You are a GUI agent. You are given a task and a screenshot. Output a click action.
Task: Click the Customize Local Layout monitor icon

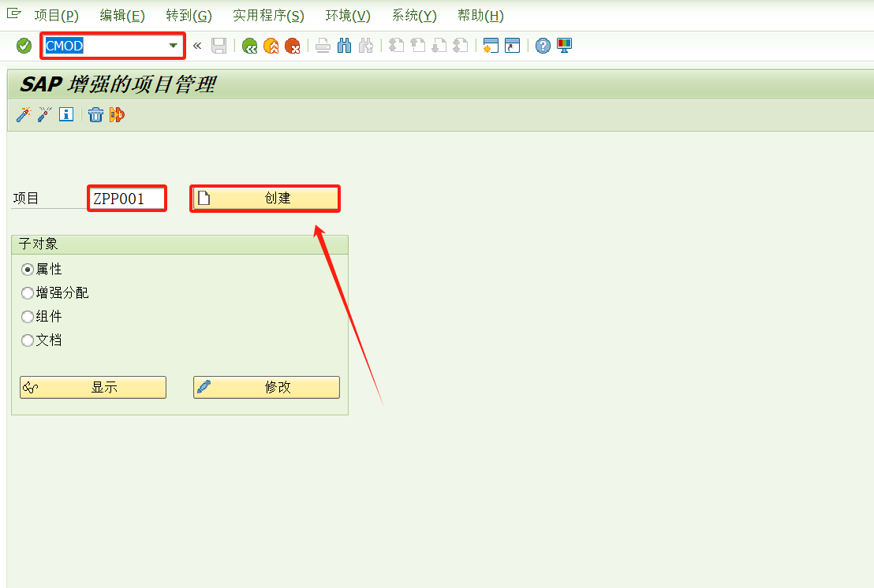[x=564, y=46]
